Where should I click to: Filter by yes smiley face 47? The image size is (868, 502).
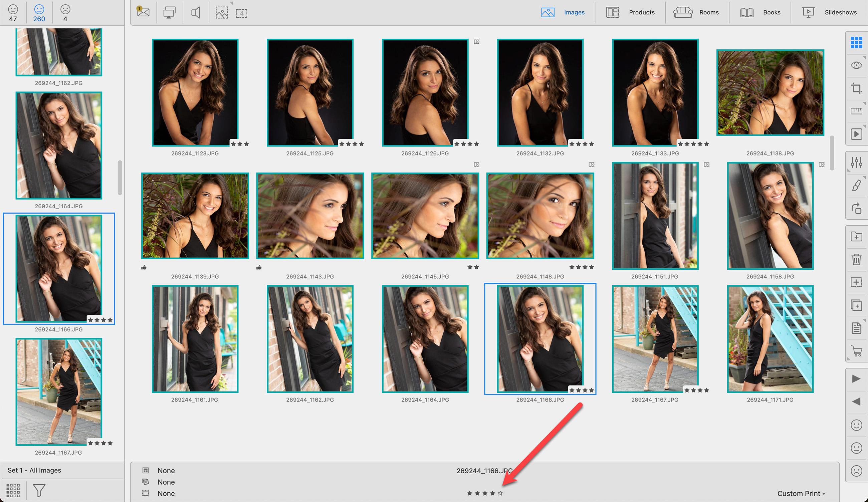point(13,12)
